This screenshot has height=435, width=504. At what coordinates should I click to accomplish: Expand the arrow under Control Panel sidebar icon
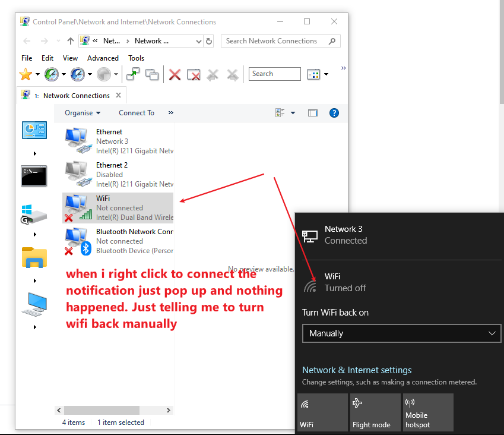click(34, 153)
